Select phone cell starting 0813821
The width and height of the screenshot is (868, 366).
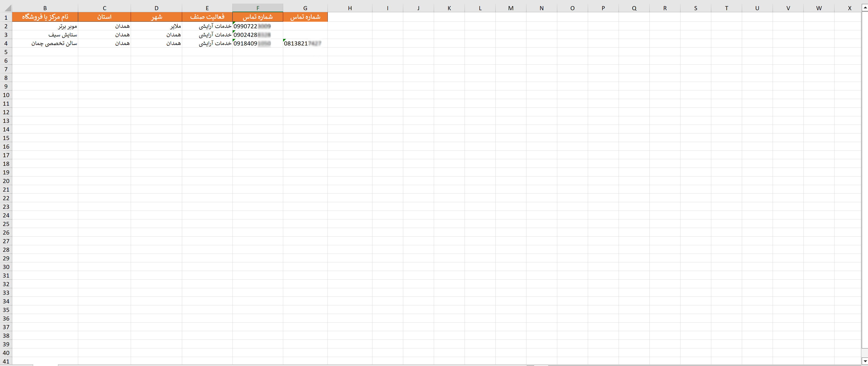[x=305, y=43]
